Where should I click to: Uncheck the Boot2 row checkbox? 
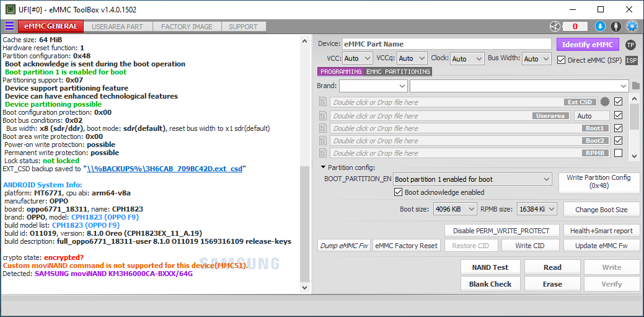click(618, 140)
